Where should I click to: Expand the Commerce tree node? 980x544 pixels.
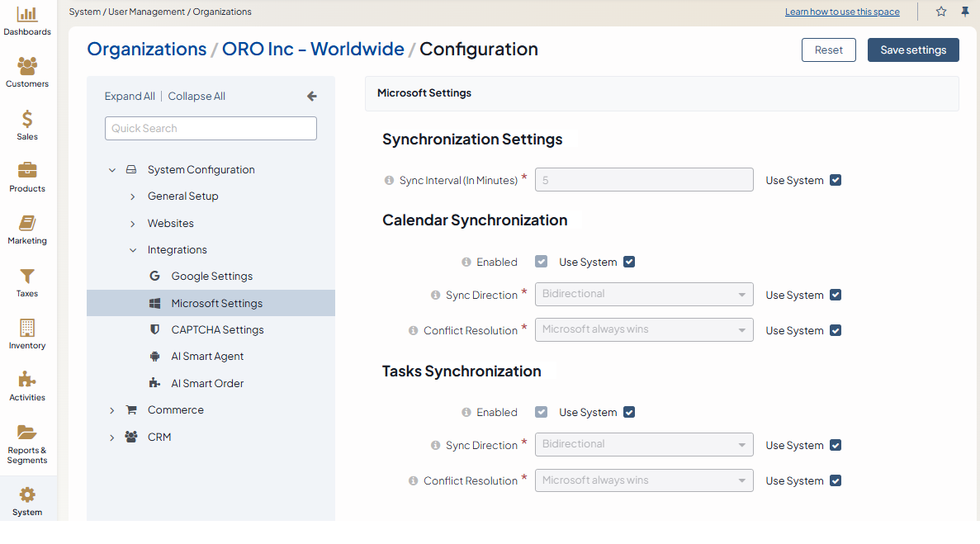pos(112,410)
